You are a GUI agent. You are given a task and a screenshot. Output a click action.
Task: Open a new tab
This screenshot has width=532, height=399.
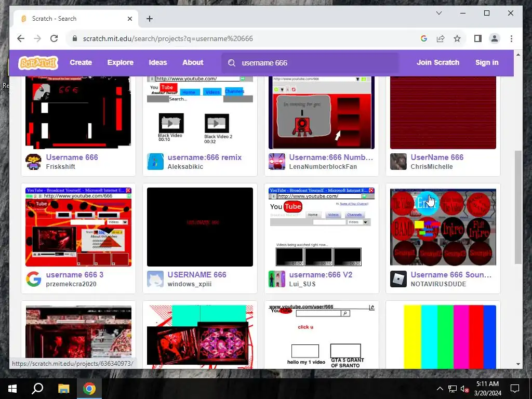pyautogui.click(x=150, y=19)
